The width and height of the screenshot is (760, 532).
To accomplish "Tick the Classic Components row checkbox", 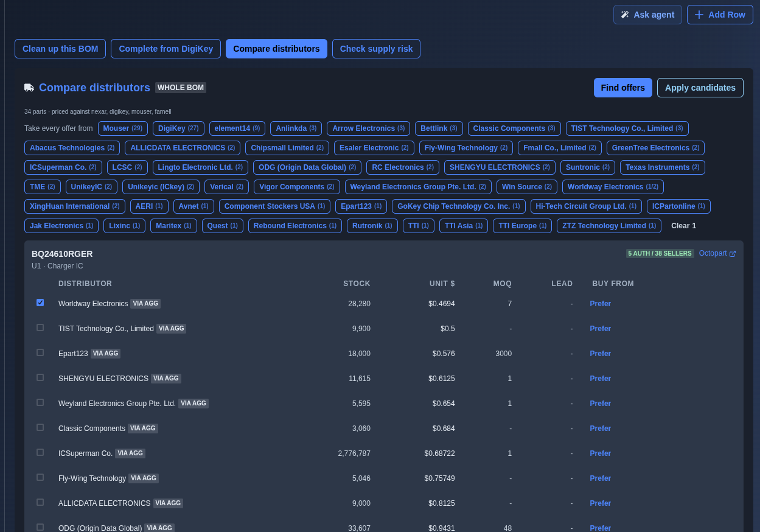I will (x=40, y=427).
